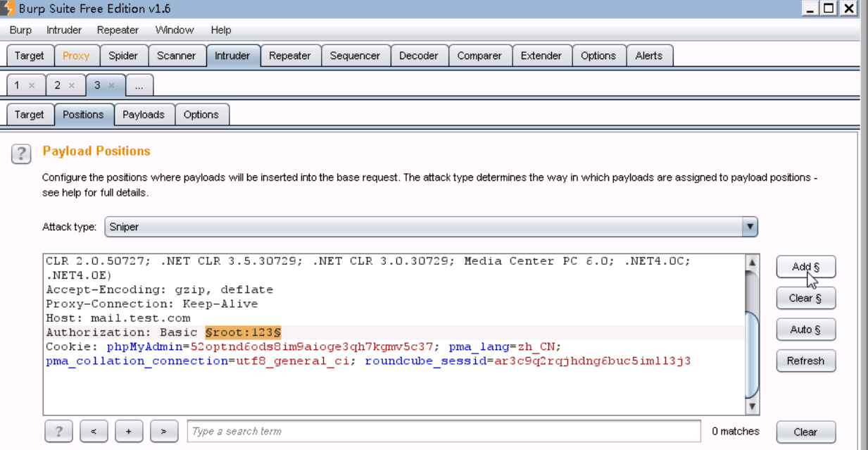Screen dimensions: 868x450
Task: Click the plus search options button
Action: [x=129, y=432]
